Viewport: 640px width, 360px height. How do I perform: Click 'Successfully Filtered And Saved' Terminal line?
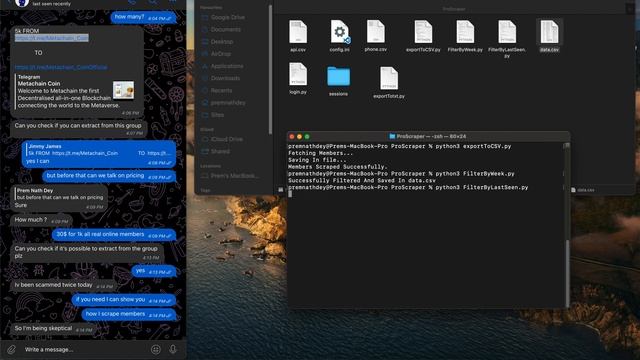[362, 180]
